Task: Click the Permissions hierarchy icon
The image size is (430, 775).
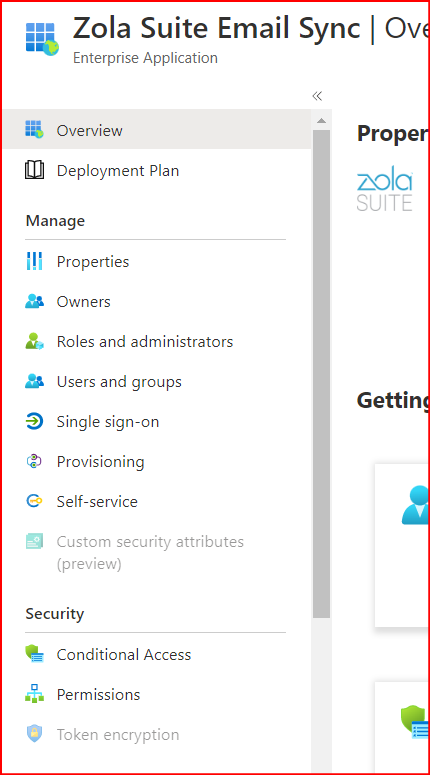Action: (34, 694)
